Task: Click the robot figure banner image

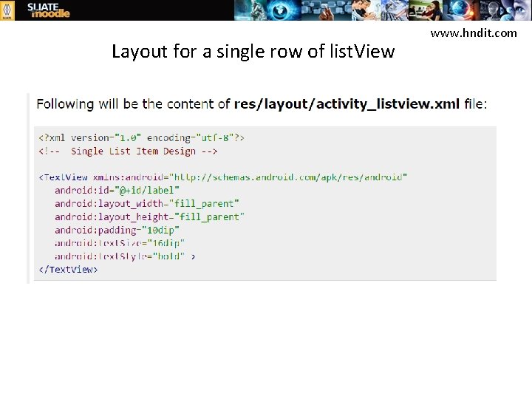Action: pyautogui.click(x=250, y=10)
